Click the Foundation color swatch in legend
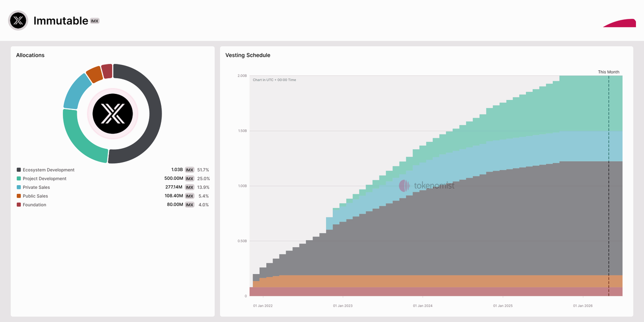Screen dimensions: 644x322 [x=19, y=205]
